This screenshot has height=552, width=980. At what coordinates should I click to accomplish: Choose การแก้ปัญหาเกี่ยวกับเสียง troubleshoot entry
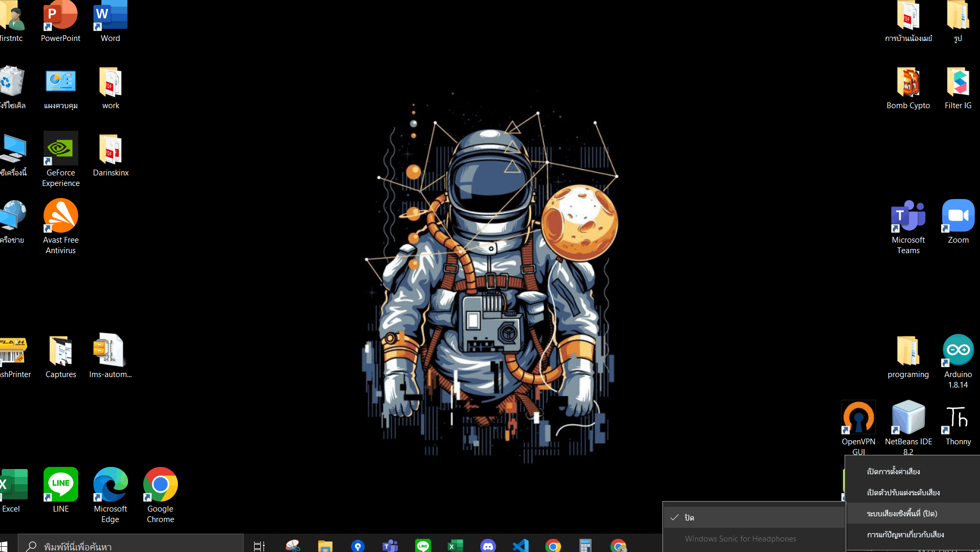point(913,535)
